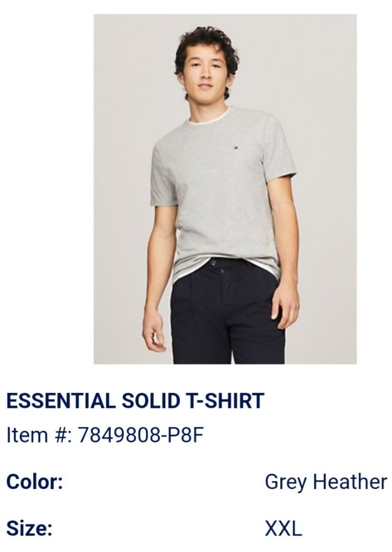Click the model's navy trousers
The image size is (392, 552).
click(227, 313)
